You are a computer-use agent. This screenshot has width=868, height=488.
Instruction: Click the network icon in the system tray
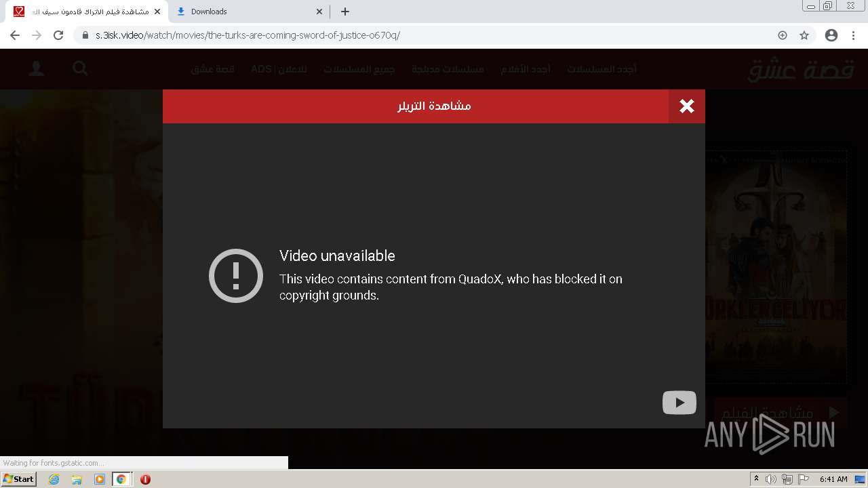(787, 479)
